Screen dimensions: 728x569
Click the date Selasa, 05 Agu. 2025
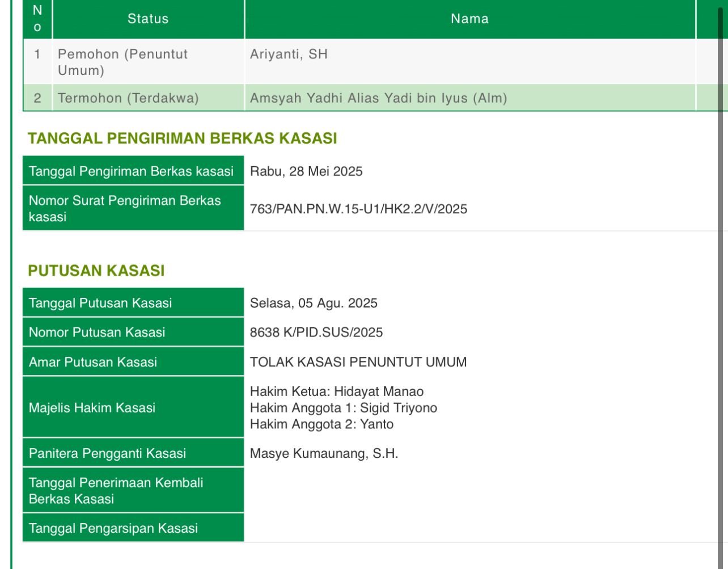pos(314,303)
